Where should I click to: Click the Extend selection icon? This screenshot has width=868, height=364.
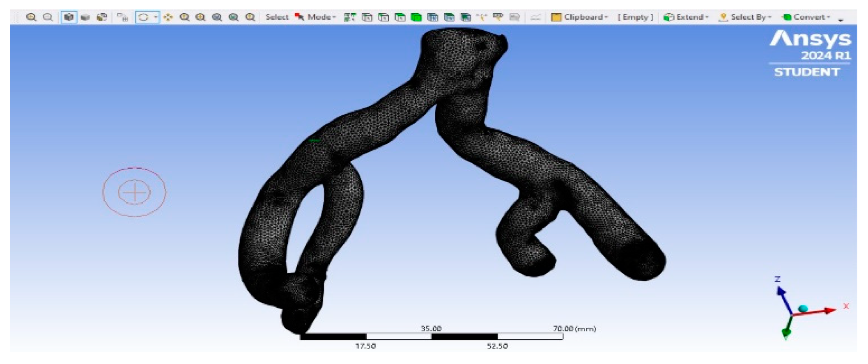click(669, 17)
